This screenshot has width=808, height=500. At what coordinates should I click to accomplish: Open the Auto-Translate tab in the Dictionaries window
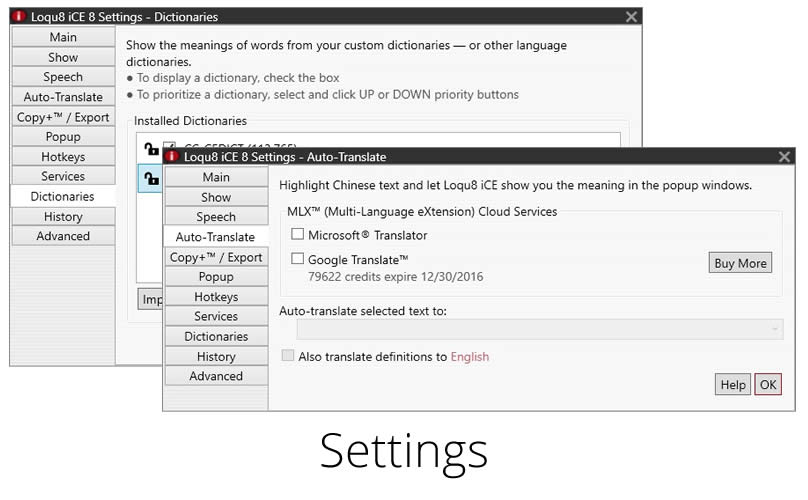pos(63,97)
